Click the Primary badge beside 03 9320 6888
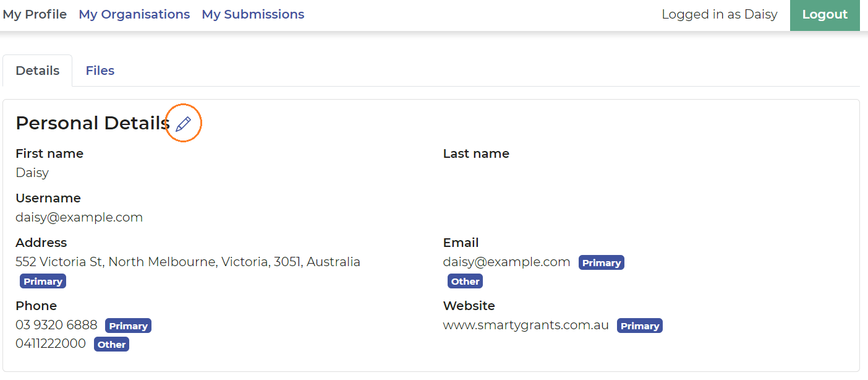Screen dimensions: 868x380 (x=128, y=326)
